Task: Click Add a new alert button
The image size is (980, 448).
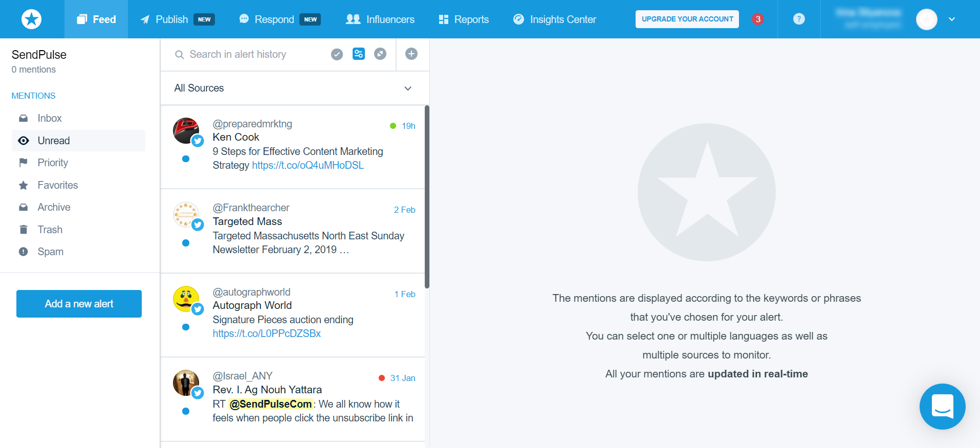Action: [79, 304]
